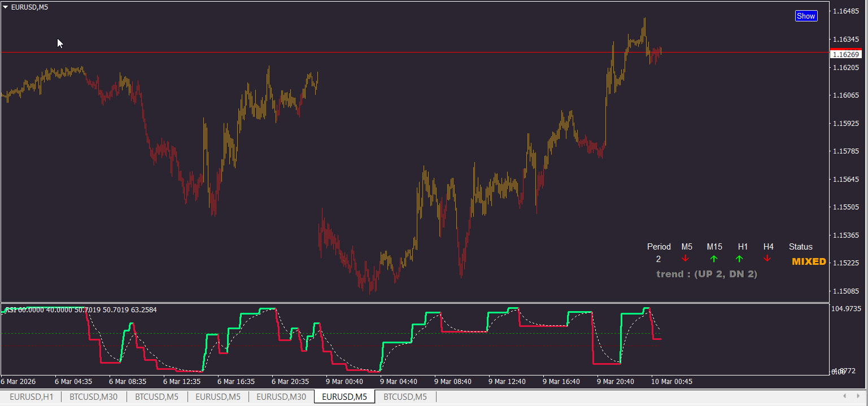Click the Period value 2 label
Screen dimensions: 868x406
click(x=658, y=259)
